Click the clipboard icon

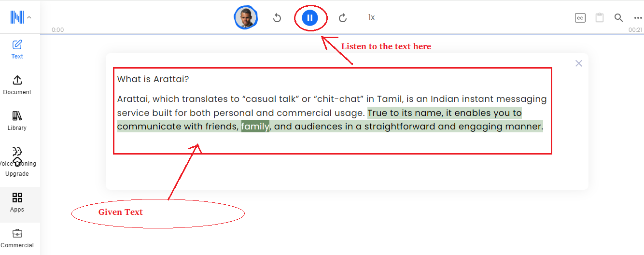600,18
